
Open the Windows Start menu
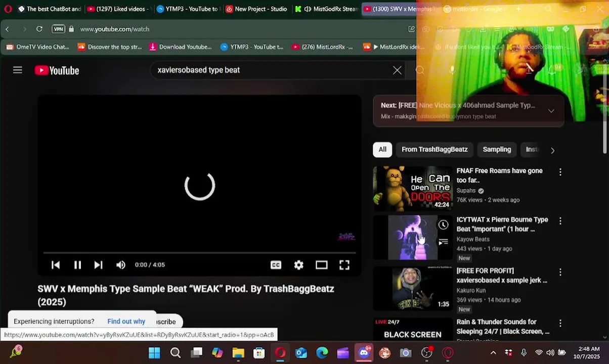[154, 352]
